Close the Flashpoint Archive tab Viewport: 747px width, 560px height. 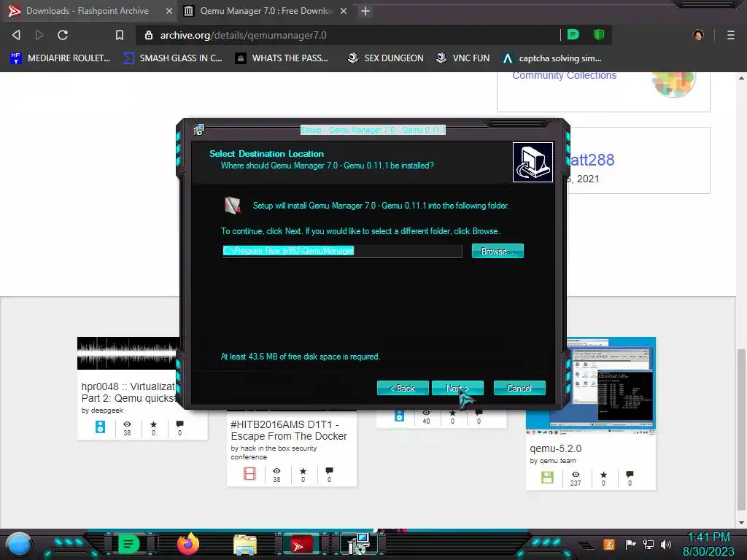[169, 10]
